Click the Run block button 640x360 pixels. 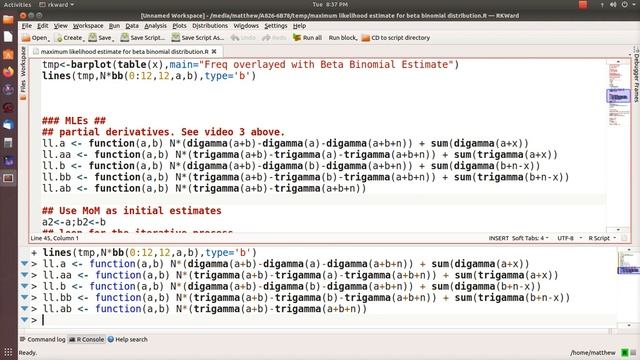342,38
